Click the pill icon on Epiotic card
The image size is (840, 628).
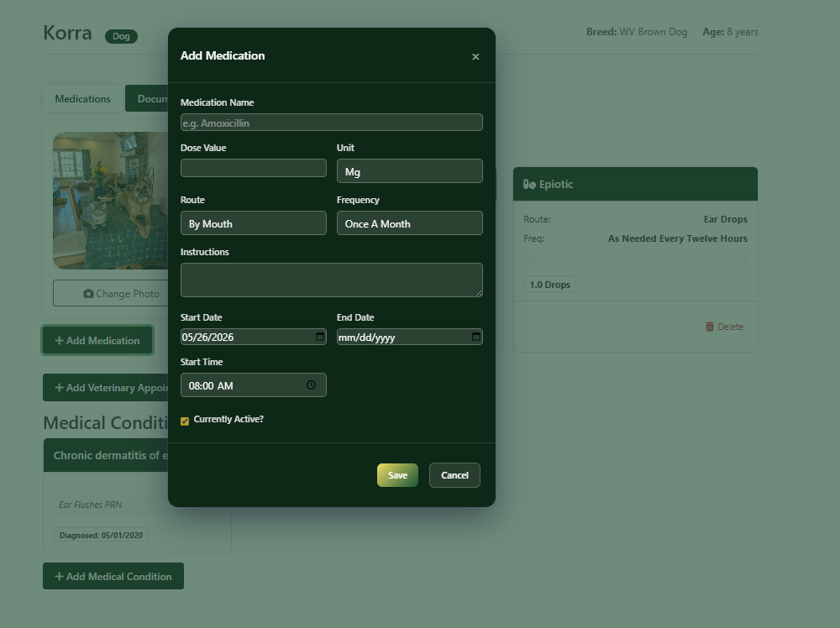point(529,184)
